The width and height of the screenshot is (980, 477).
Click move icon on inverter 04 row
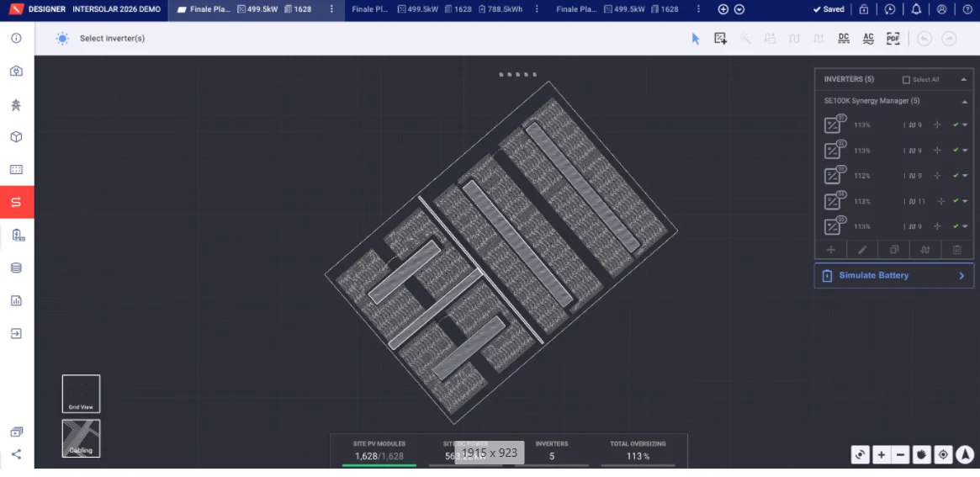[x=940, y=201]
